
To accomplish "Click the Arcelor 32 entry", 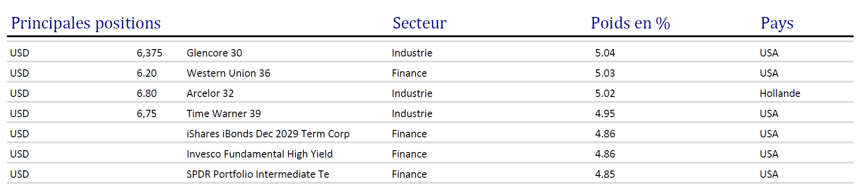I will tap(210, 93).
